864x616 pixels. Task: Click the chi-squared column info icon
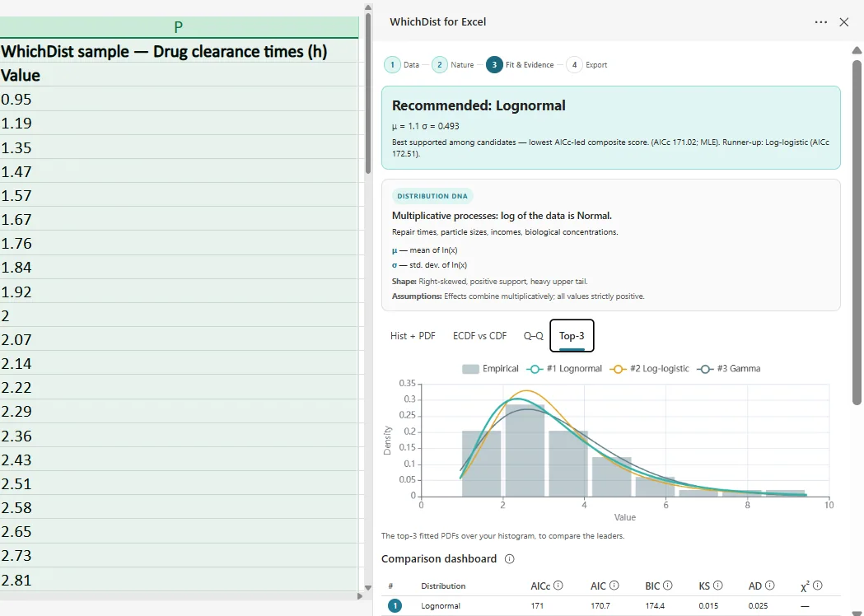tap(818, 586)
